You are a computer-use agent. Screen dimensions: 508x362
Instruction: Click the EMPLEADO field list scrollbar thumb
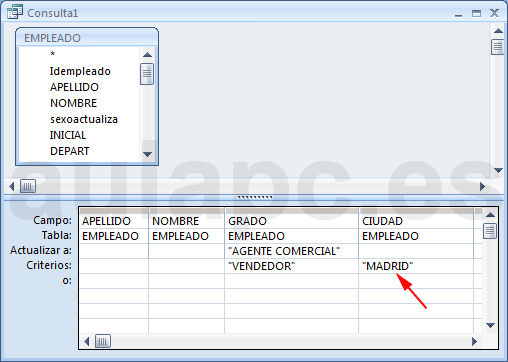point(147,74)
